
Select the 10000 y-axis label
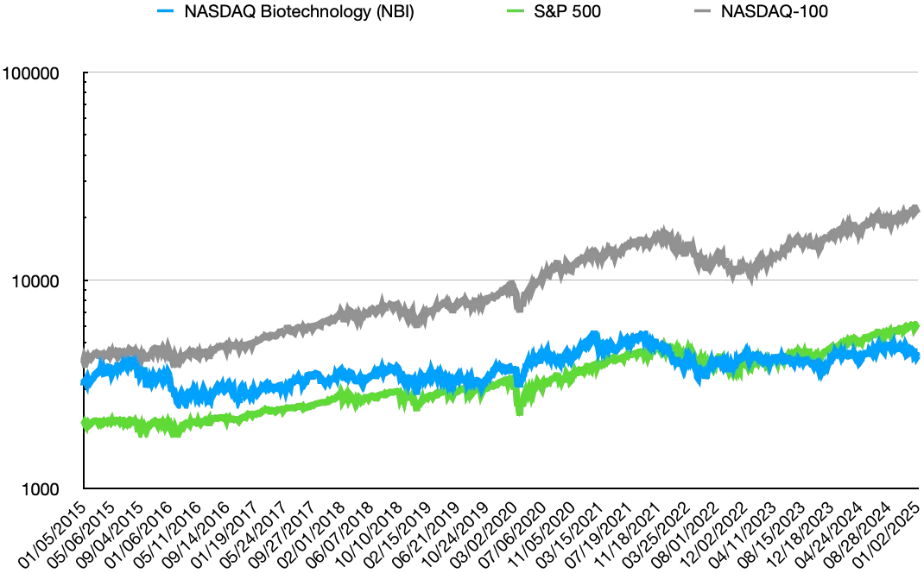click(36, 281)
